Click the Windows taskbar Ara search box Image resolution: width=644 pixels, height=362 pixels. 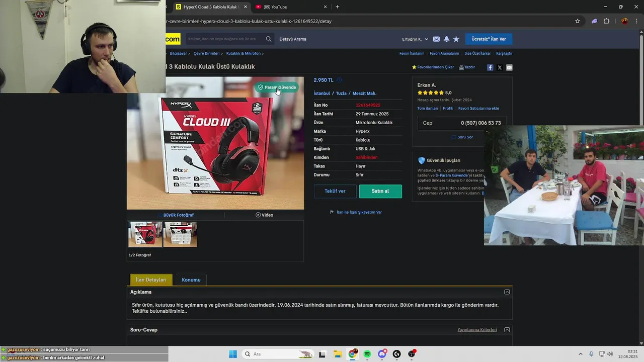point(277,354)
